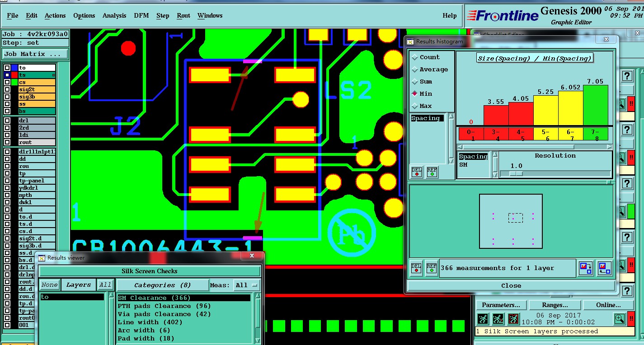Image resolution: width=644 pixels, height=345 pixels.
Task: Open Meas All dropdown in Results viewer
Action: (247, 285)
